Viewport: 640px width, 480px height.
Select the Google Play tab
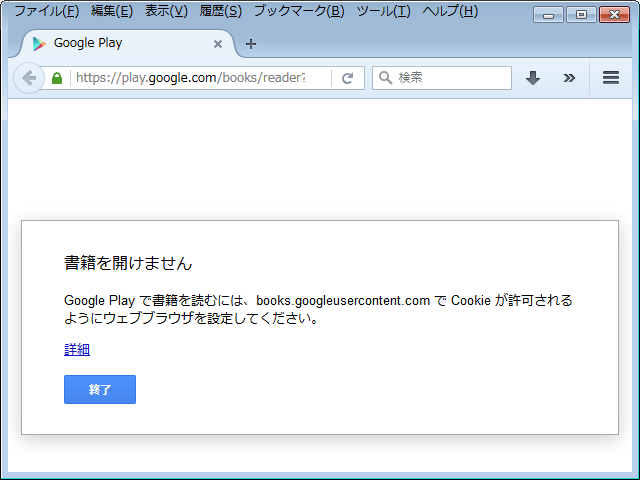coord(120,44)
